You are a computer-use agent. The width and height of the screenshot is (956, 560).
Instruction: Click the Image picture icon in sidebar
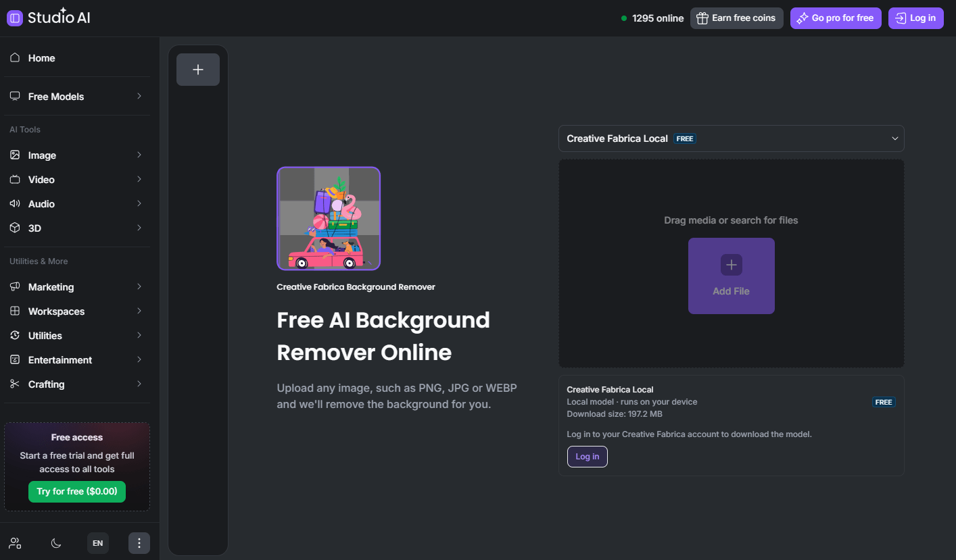click(15, 155)
